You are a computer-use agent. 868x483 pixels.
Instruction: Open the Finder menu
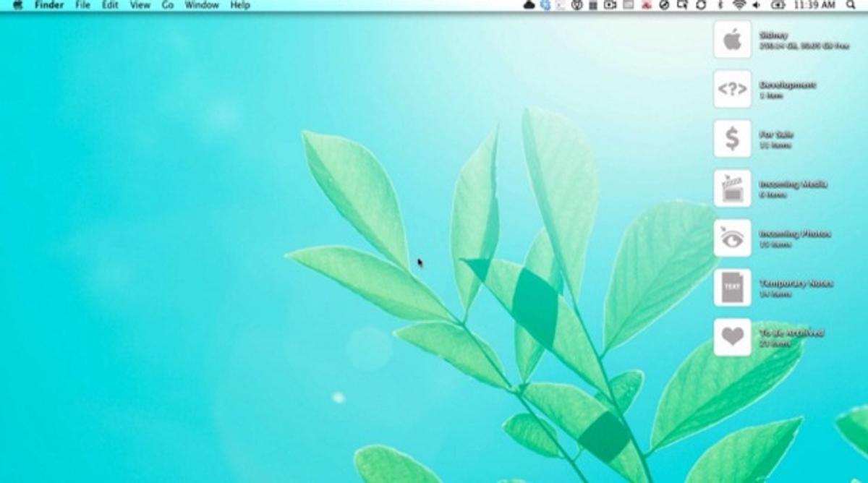[x=49, y=5]
